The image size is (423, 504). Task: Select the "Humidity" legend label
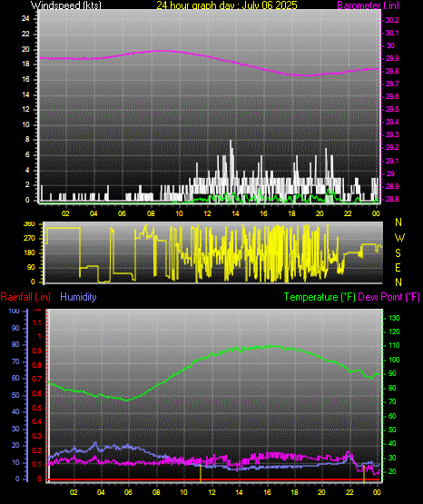tap(78, 297)
